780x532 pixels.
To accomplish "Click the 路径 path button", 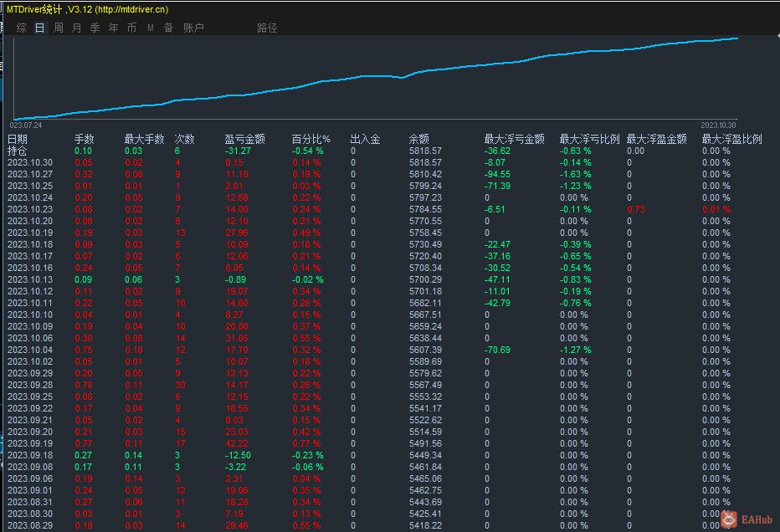I will (x=267, y=28).
